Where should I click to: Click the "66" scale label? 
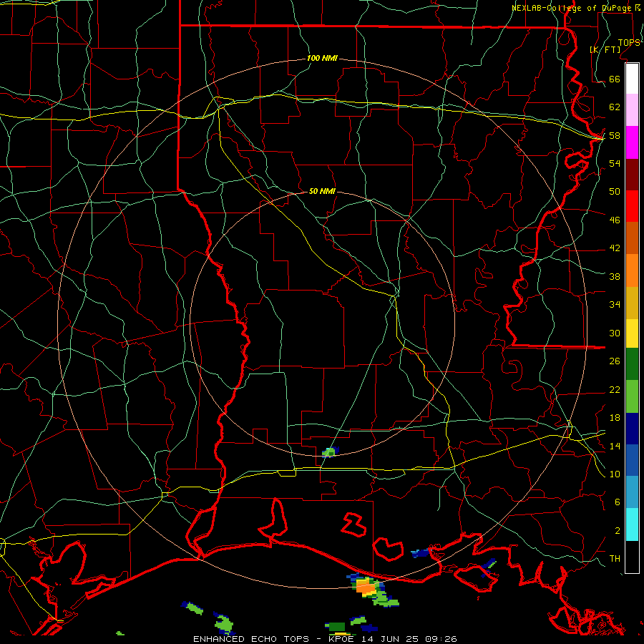point(615,79)
